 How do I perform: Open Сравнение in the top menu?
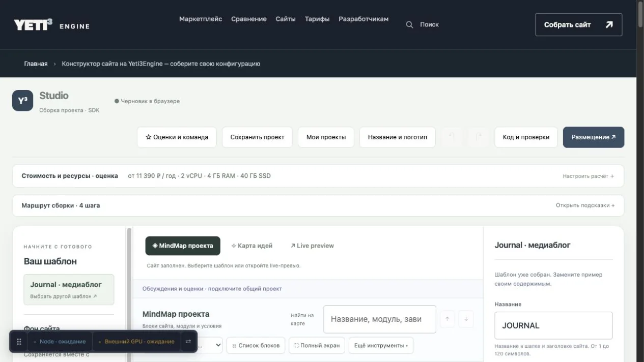point(249,19)
